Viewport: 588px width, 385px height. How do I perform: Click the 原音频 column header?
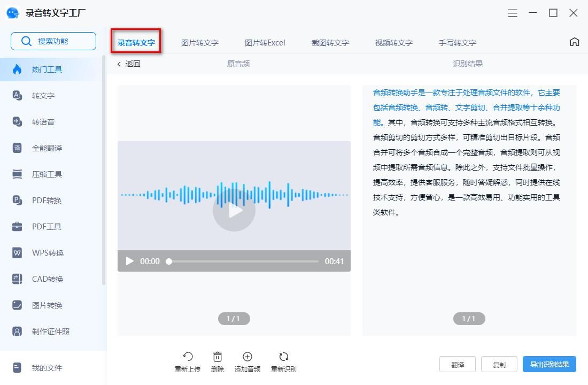click(x=238, y=64)
